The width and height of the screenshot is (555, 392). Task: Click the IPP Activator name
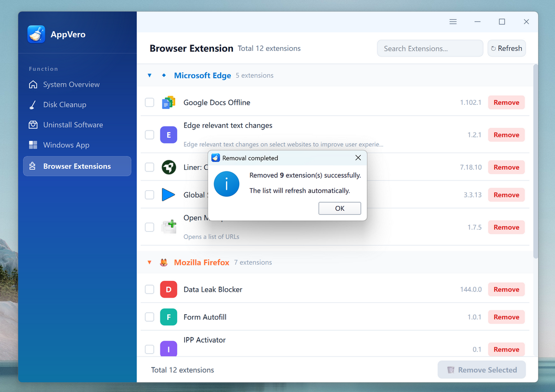pos(205,340)
